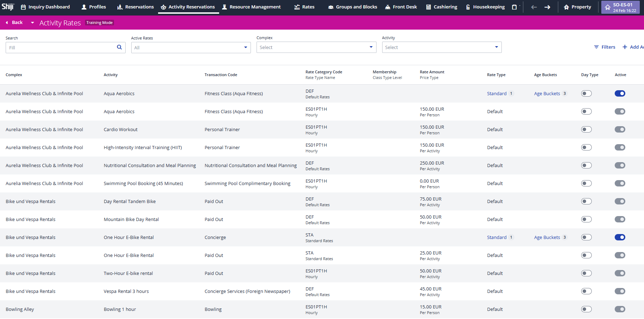
Task: Click the Back button
Action: pos(14,23)
